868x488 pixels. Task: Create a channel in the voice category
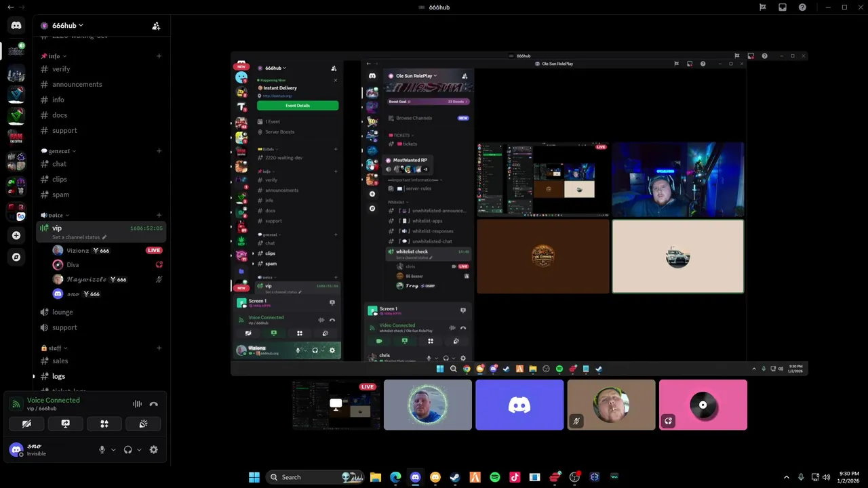(x=159, y=216)
